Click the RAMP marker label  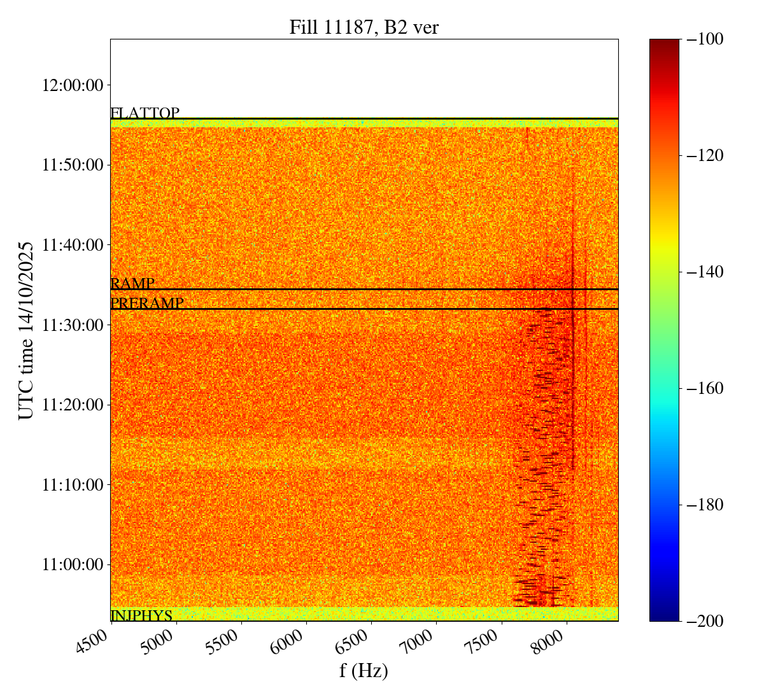(132, 284)
